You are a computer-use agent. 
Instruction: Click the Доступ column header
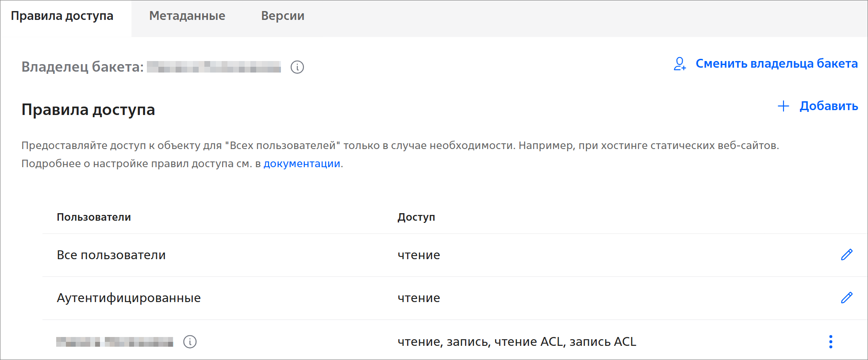pos(416,217)
